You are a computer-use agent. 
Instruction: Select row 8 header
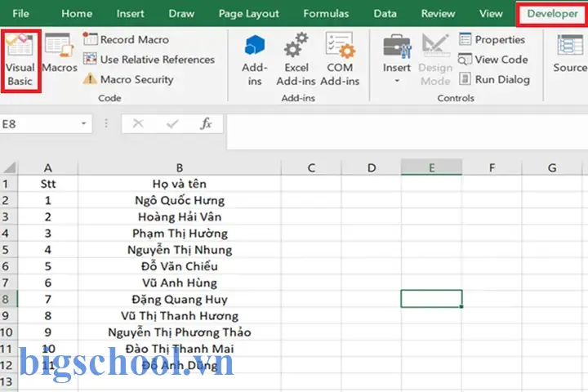click(x=8, y=299)
